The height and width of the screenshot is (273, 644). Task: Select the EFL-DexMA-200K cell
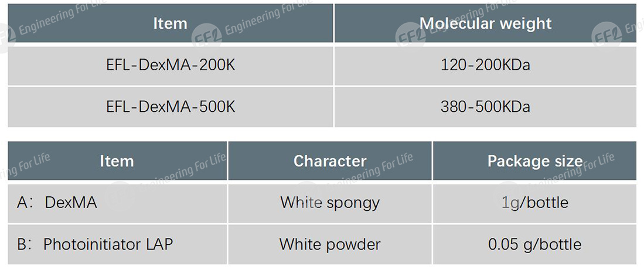pyautogui.click(x=171, y=65)
